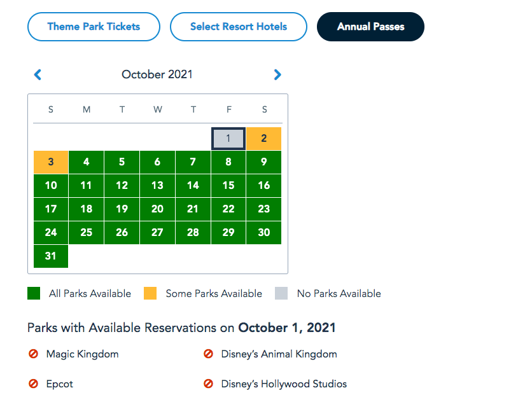Advance to next month with right arrow
532x409 pixels.
pos(277,74)
